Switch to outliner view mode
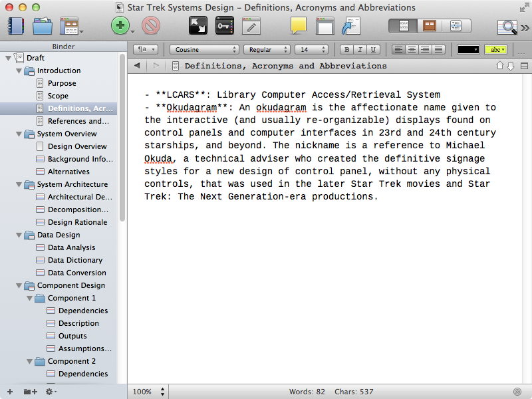Image resolution: width=532 pixels, height=399 pixels. tap(456, 26)
